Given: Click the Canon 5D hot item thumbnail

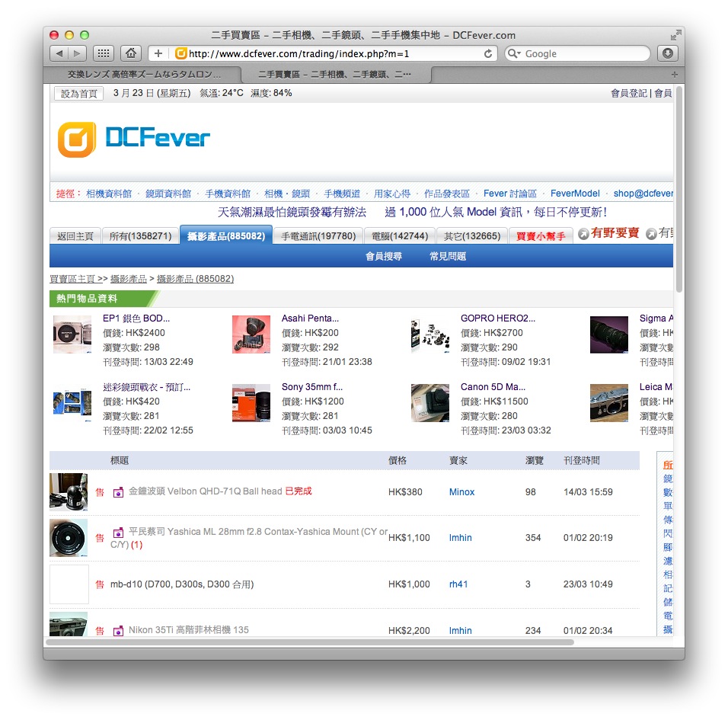Looking at the screenshot, I should coord(430,403).
